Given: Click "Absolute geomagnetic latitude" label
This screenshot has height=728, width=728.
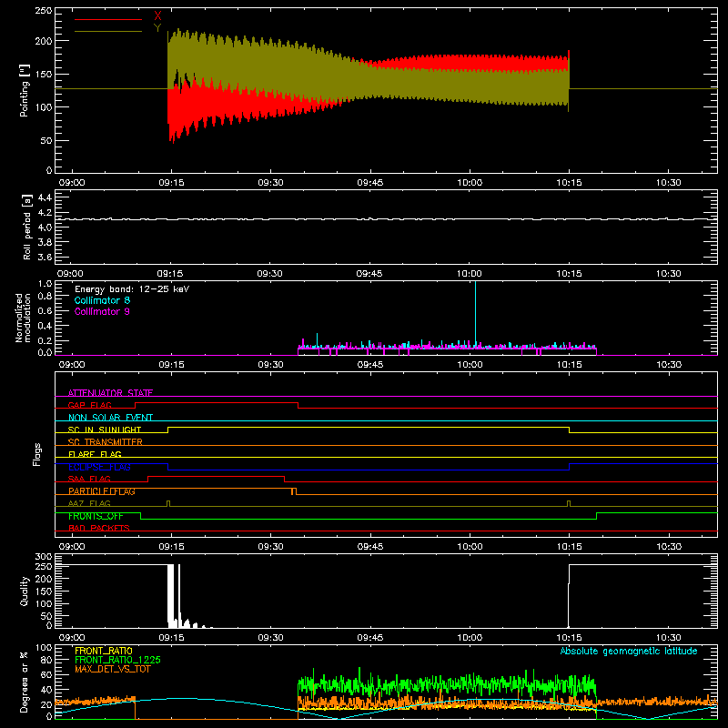Looking at the screenshot, I should pyautogui.click(x=629, y=651).
